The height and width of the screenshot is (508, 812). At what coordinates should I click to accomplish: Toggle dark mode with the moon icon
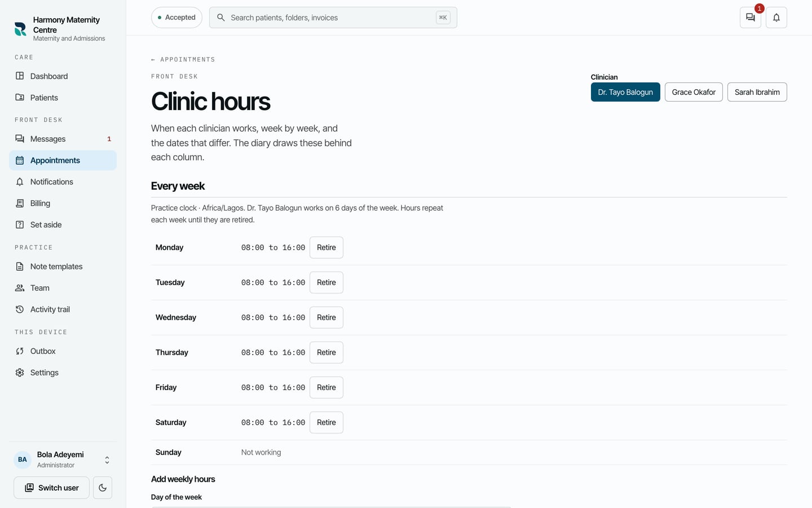point(103,488)
